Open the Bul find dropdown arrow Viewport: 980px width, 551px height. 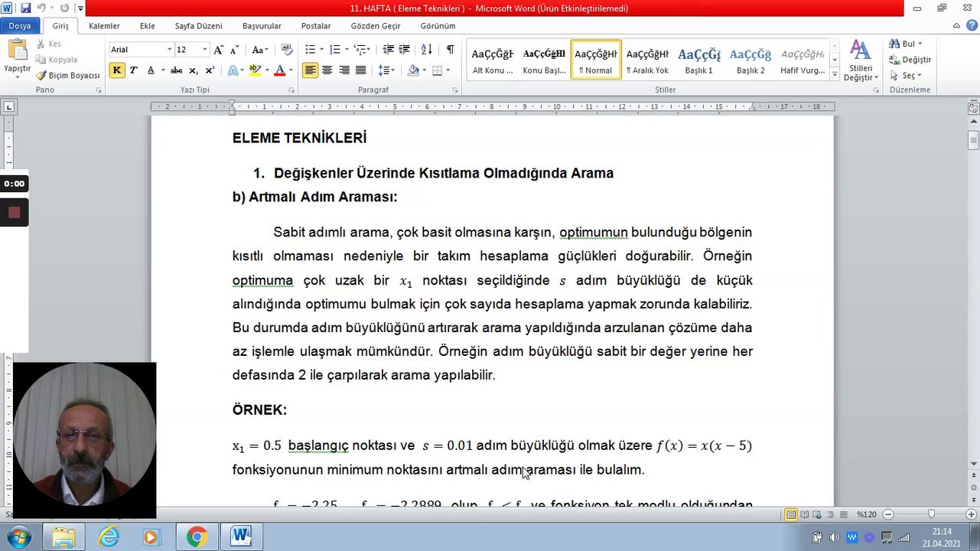[x=920, y=44]
